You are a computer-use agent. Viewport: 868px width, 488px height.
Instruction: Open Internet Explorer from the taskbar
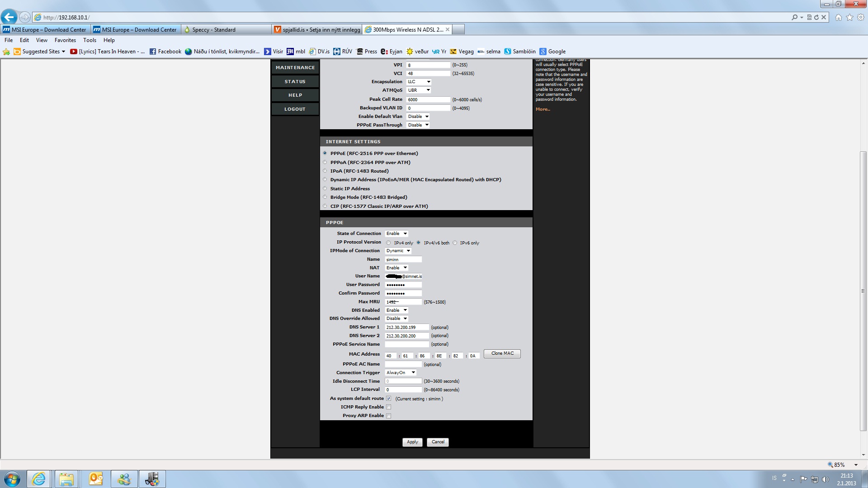(x=39, y=479)
